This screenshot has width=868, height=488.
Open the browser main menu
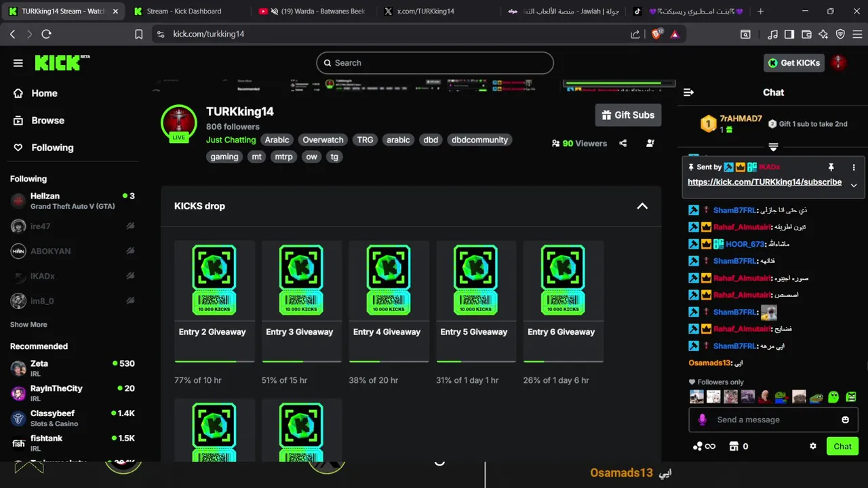pyautogui.click(x=856, y=34)
